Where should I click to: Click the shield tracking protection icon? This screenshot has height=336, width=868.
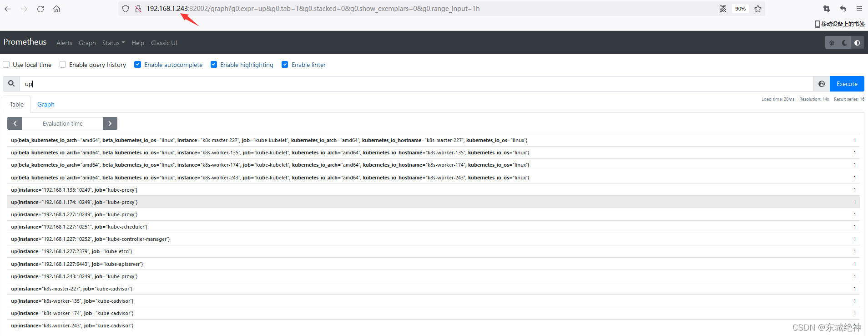click(126, 9)
